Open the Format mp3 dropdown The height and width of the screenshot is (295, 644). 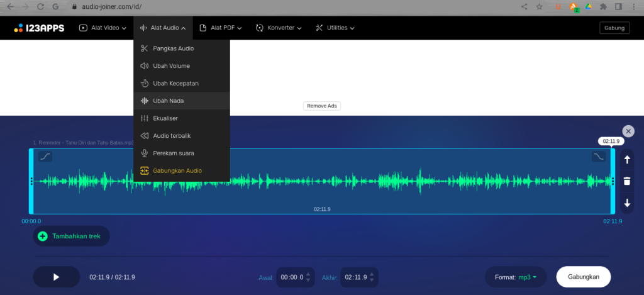point(515,277)
